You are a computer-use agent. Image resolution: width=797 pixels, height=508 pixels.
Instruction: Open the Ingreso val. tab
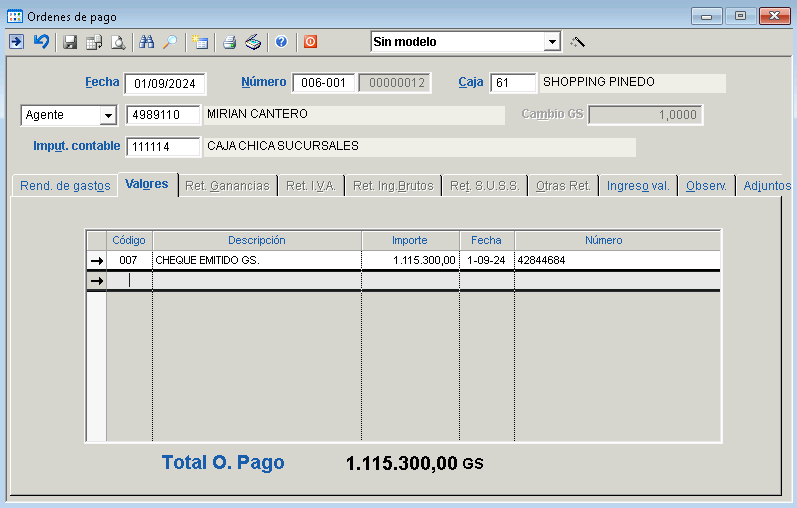pyautogui.click(x=638, y=186)
